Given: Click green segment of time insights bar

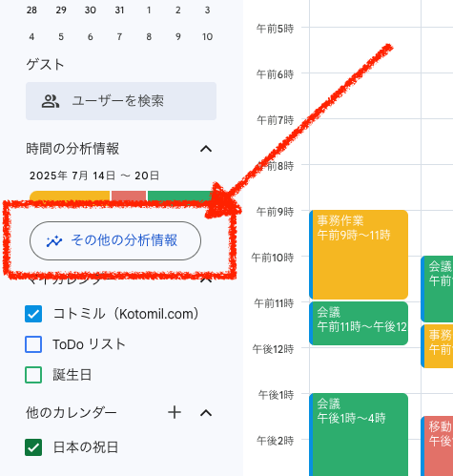Looking at the screenshot, I should (180, 196).
